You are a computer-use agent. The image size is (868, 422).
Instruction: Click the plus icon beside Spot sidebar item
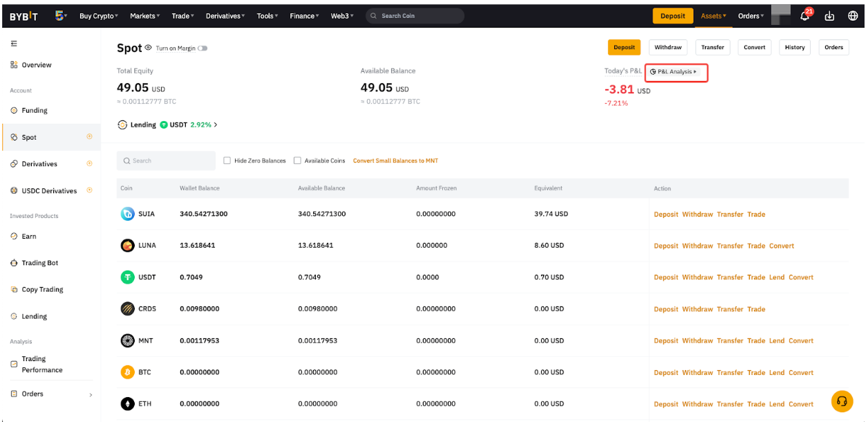point(89,137)
